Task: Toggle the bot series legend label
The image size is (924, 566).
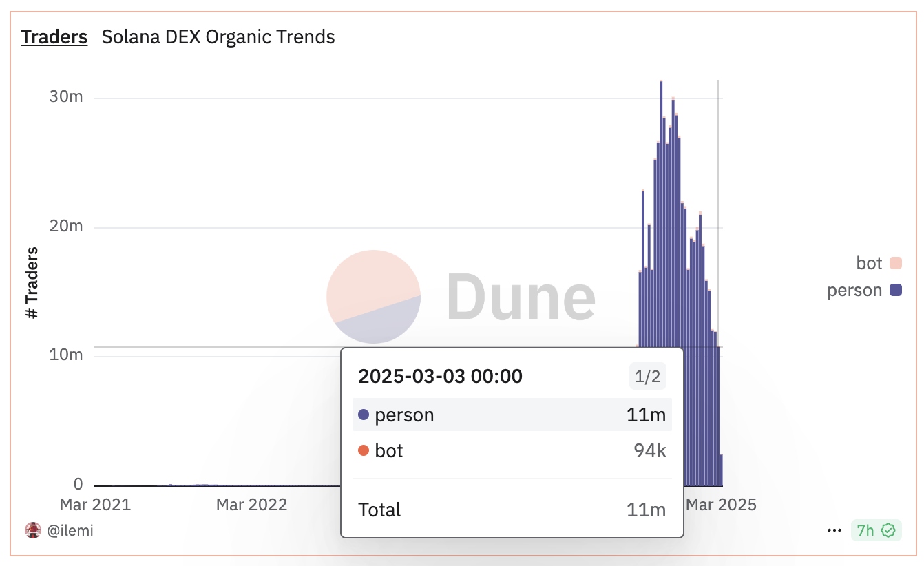Action: (x=869, y=263)
